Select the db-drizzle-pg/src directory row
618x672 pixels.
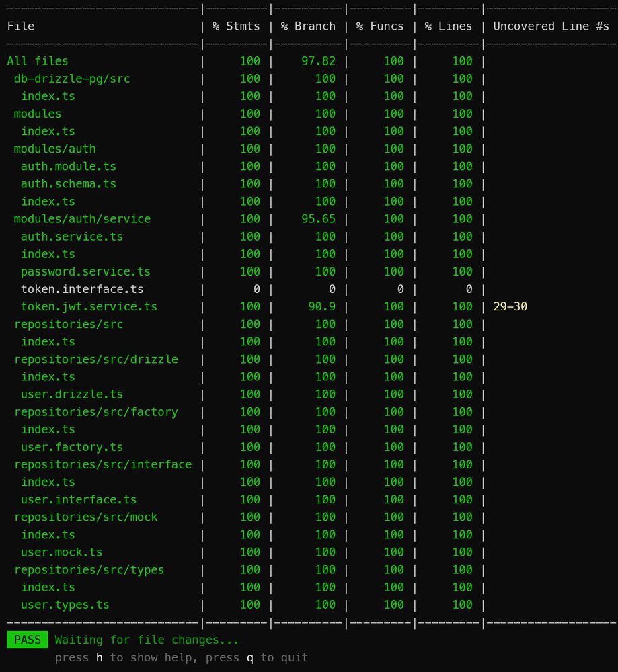tap(72, 79)
